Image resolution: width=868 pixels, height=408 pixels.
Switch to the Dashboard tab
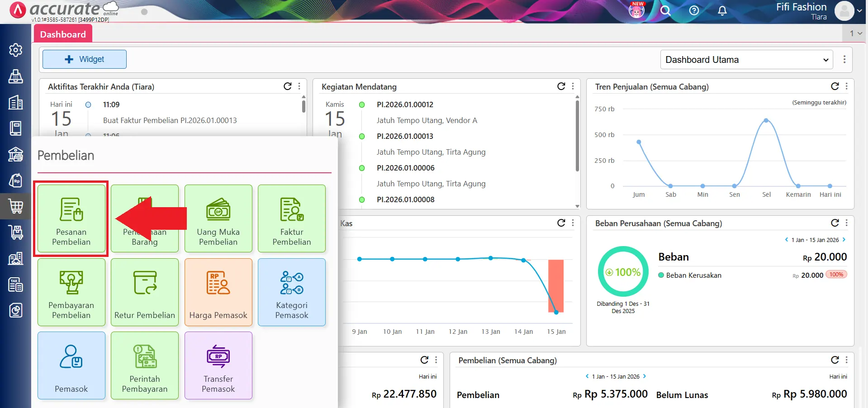click(63, 34)
